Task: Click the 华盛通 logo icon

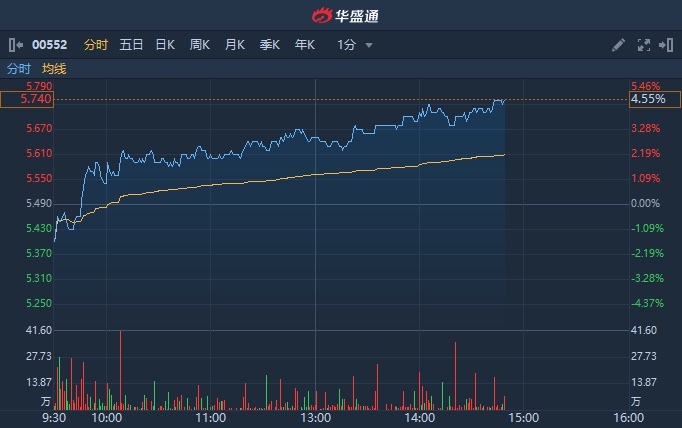Action: [320, 15]
